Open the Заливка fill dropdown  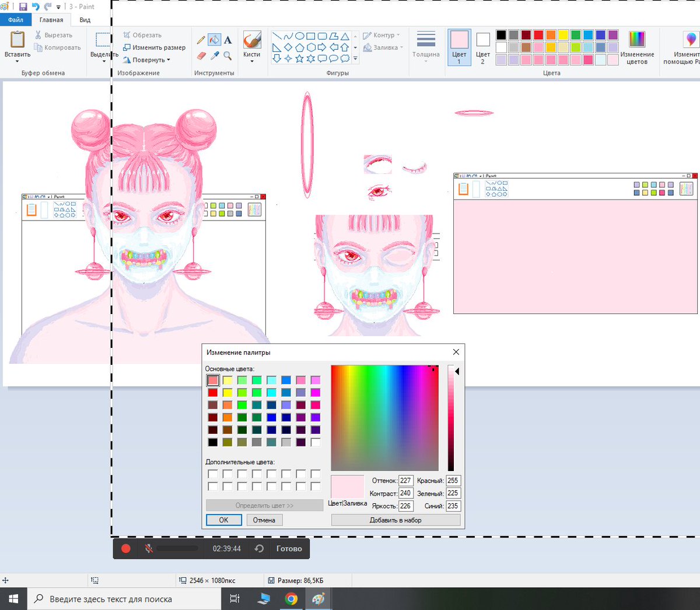(383, 47)
